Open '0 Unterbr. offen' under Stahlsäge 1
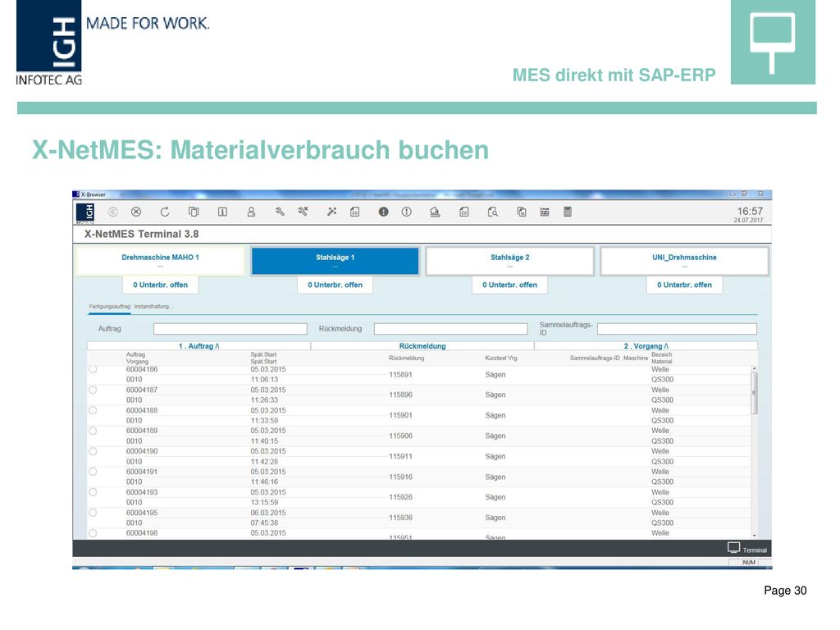 click(x=335, y=285)
